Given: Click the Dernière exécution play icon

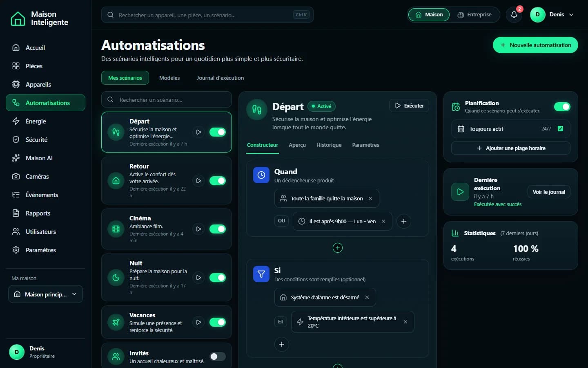Looking at the screenshot, I should point(460,192).
